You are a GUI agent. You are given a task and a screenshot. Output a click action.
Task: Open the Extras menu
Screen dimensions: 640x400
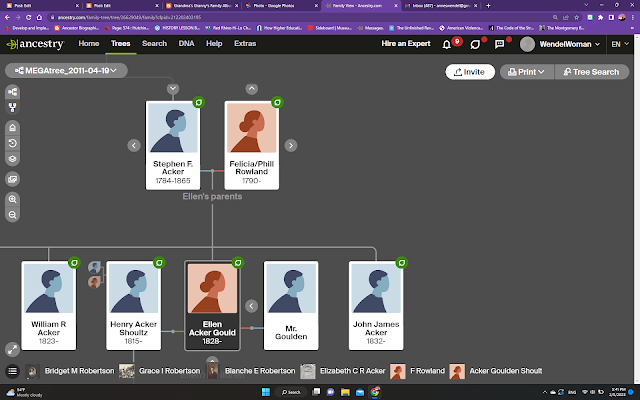(x=245, y=43)
